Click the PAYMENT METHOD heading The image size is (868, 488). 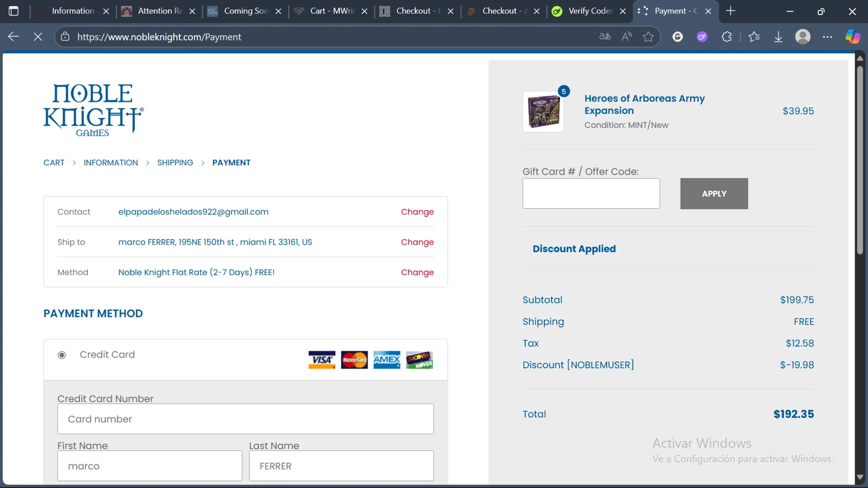tap(93, 313)
